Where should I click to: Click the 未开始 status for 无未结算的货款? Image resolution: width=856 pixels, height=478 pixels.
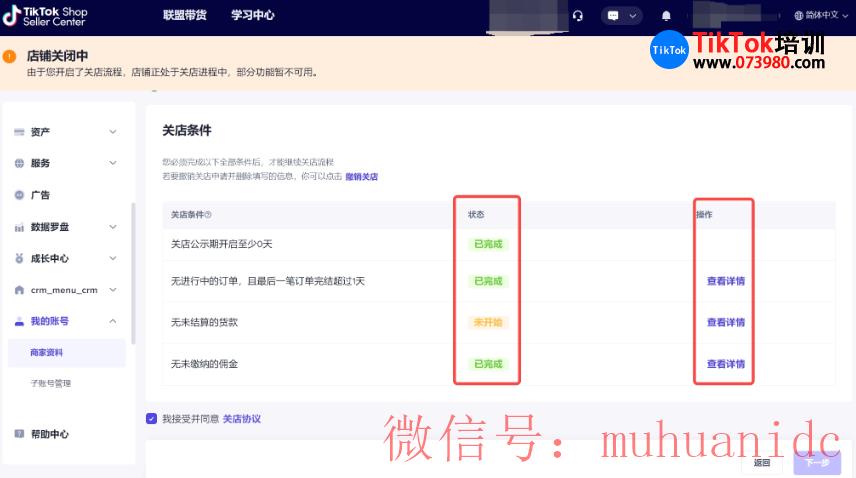[x=488, y=322]
